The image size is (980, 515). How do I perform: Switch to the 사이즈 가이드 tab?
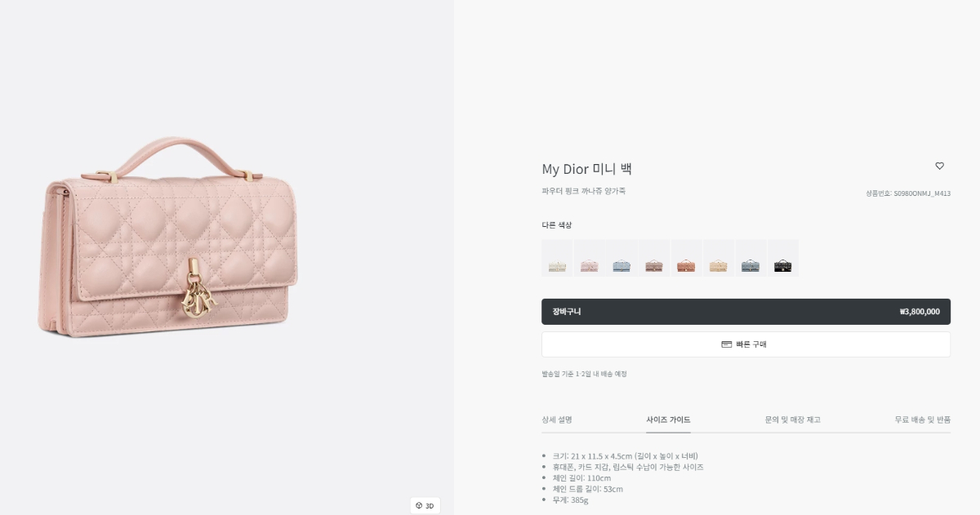click(668, 420)
